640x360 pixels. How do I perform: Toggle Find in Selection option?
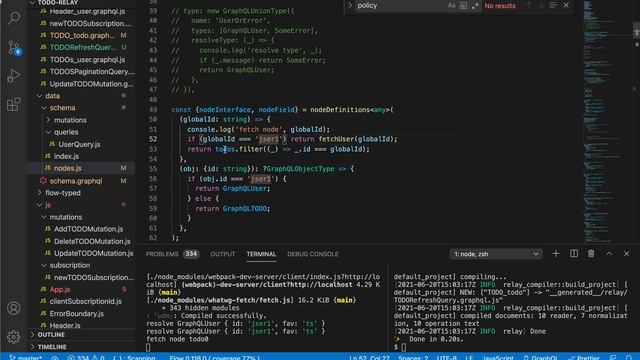553,5
